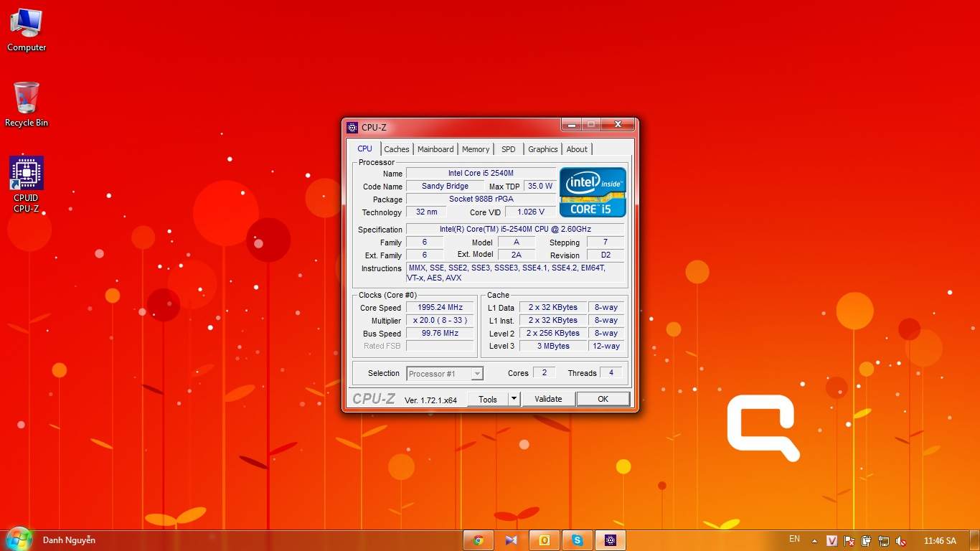980x551 pixels.
Task: Click the Stepping value 7
Action: coord(606,242)
